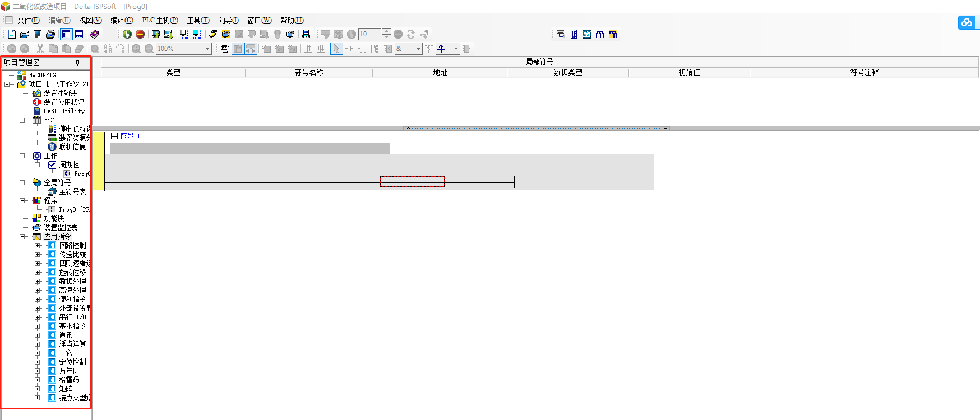Open the 帮助(H) menu
The image size is (980, 420).
(x=292, y=20)
